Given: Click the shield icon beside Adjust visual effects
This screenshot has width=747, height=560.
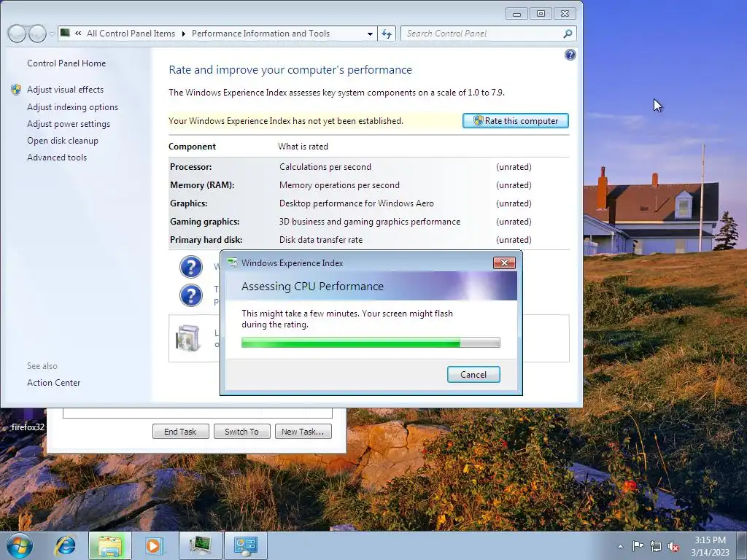Looking at the screenshot, I should (x=16, y=90).
